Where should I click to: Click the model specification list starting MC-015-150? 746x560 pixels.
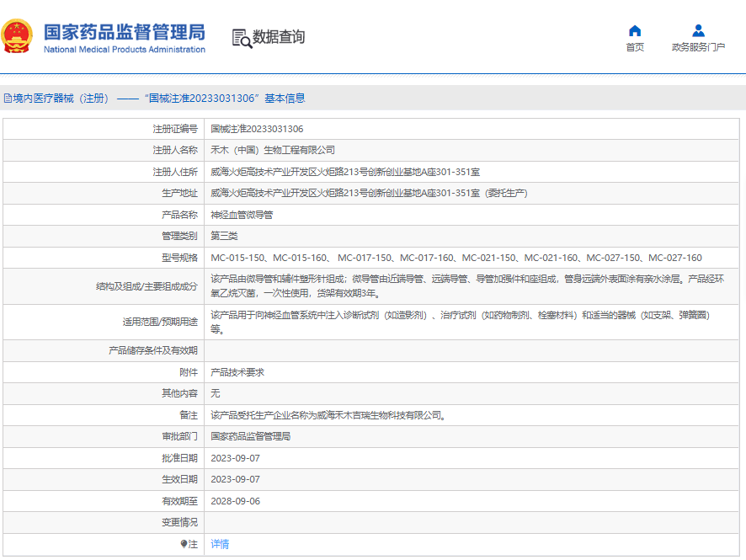coord(456,258)
